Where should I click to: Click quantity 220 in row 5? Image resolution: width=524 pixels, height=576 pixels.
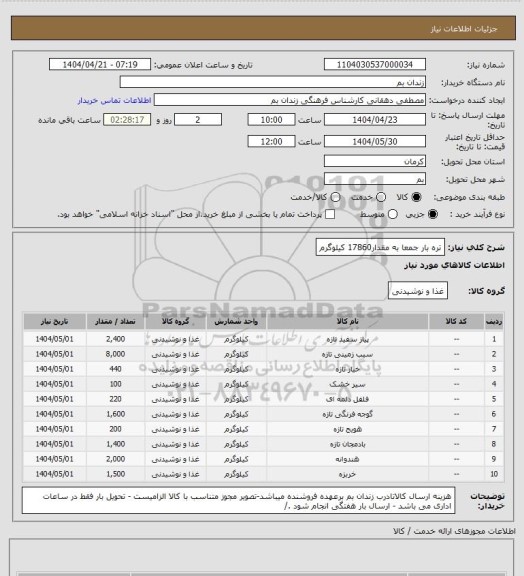115,399
